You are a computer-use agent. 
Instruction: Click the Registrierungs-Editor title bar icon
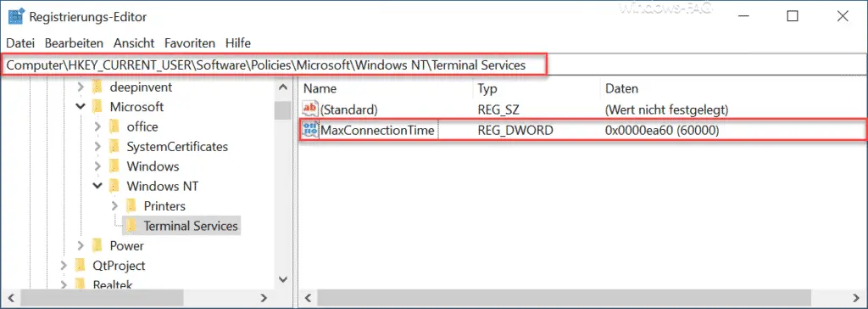[15, 17]
